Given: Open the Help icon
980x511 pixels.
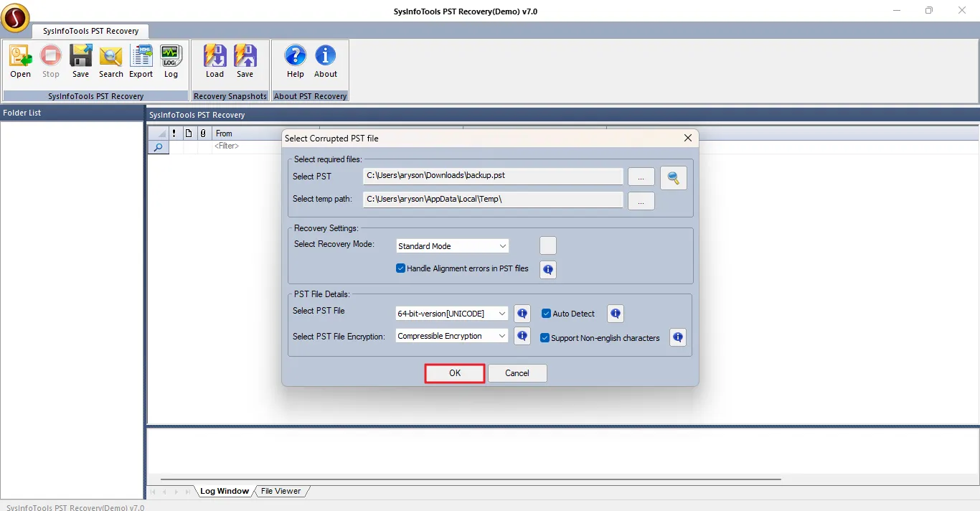Looking at the screenshot, I should click(x=295, y=61).
